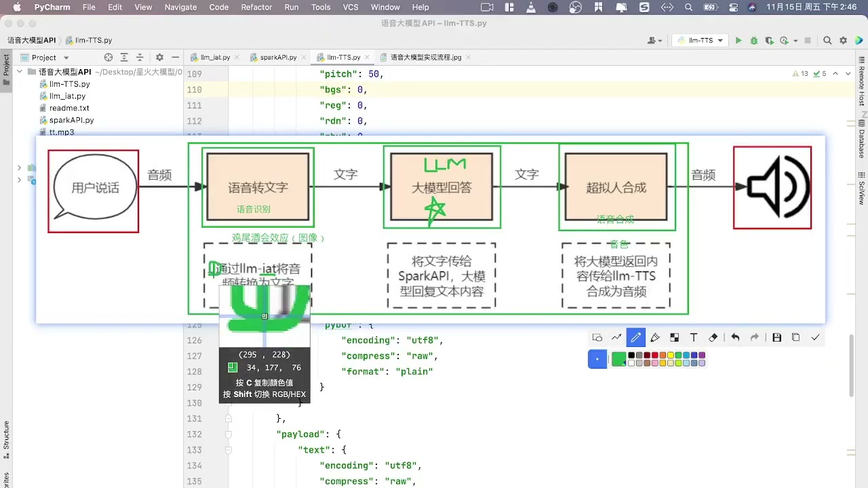Select the eraser tool
Screen dimensions: 868x488
click(713, 338)
